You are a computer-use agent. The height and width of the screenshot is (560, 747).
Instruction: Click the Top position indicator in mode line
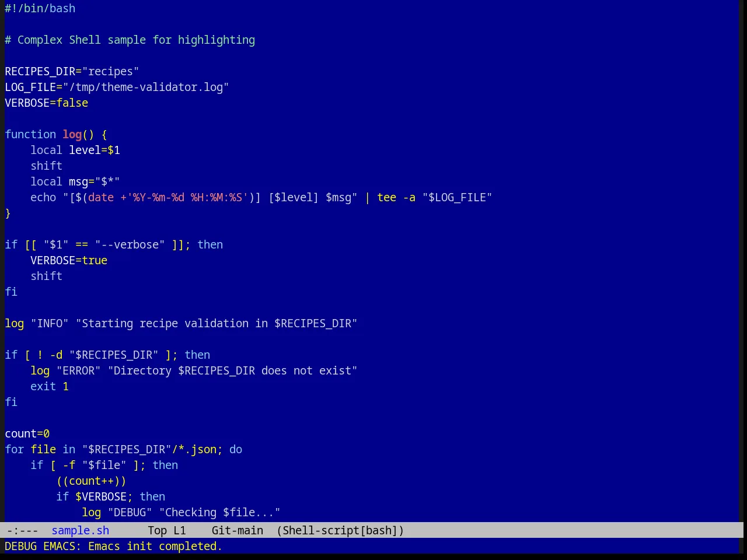157,530
